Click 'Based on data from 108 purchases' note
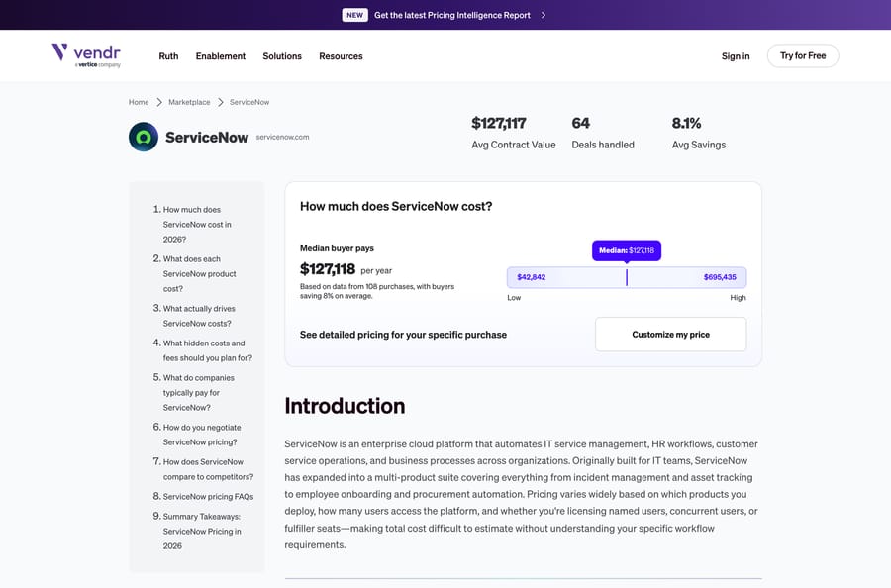The width and height of the screenshot is (891, 588). coord(377,291)
